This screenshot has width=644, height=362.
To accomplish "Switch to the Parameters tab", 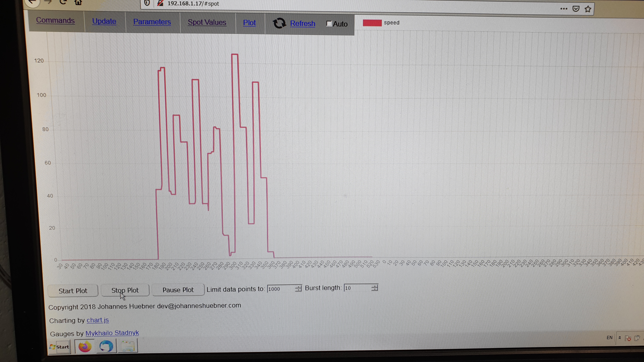I will (x=152, y=22).
